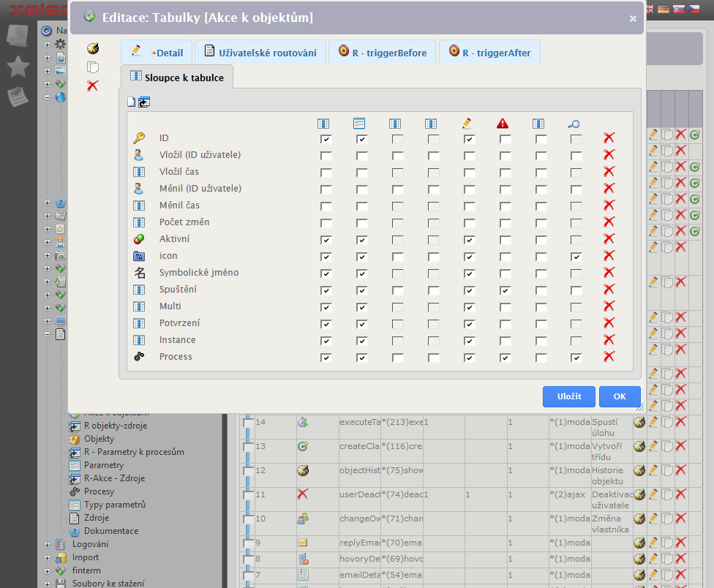The height and width of the screenshot is (588, 714).
Task: Click the history clock icon in dialog sidebar
Action: pyautogui.click(x=93, y=49)
